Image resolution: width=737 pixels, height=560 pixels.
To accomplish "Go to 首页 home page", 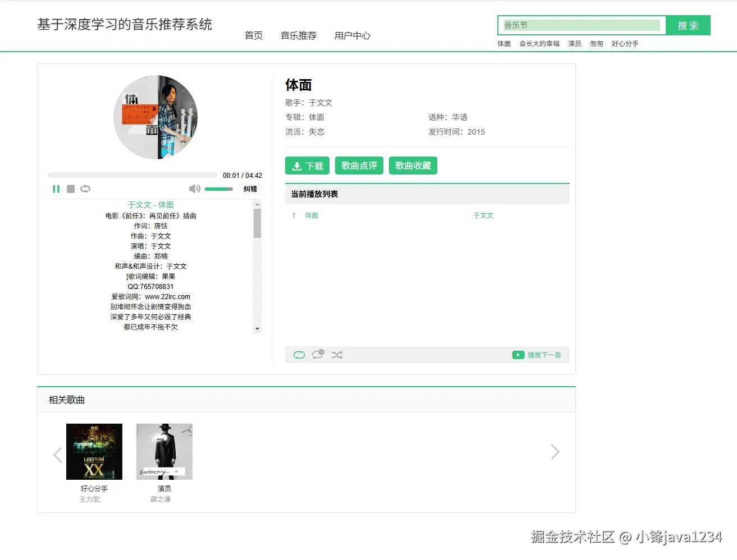I will pos(254,35).
